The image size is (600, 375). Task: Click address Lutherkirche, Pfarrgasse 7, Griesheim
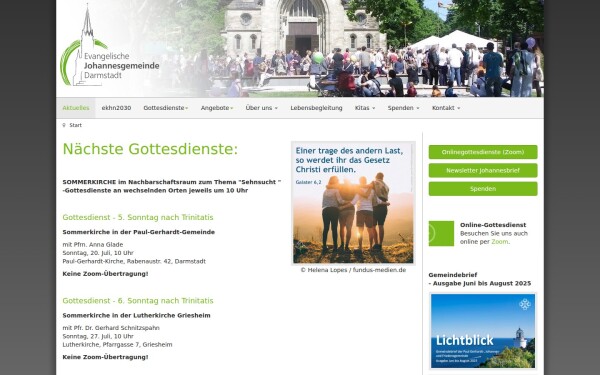coord(117,345)
